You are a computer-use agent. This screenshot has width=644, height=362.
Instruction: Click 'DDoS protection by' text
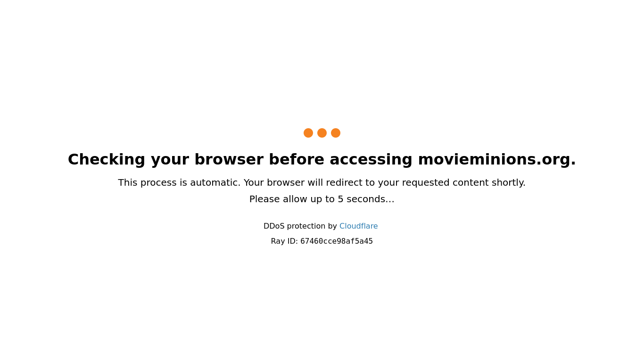click(300, 226)
